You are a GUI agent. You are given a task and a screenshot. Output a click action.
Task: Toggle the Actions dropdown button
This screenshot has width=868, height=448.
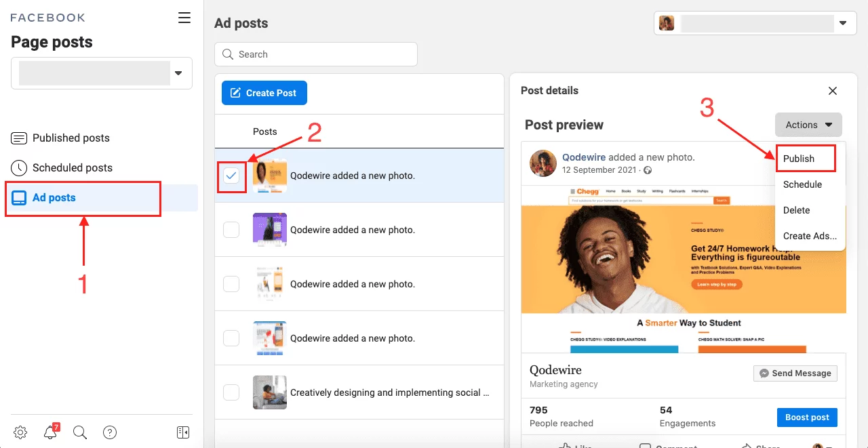808,125
